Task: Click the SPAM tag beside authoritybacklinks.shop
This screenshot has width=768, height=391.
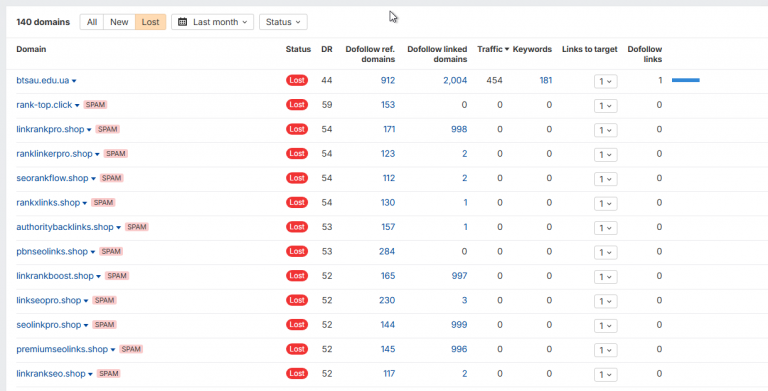Action: point(137,227)
